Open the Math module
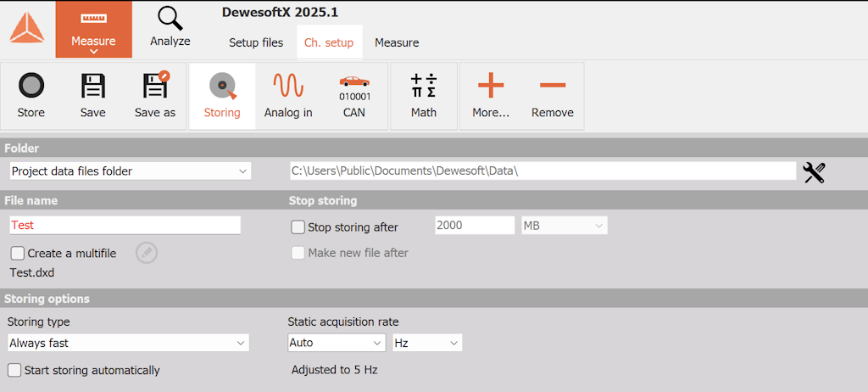The image size is (868, 392). [424, 97]
